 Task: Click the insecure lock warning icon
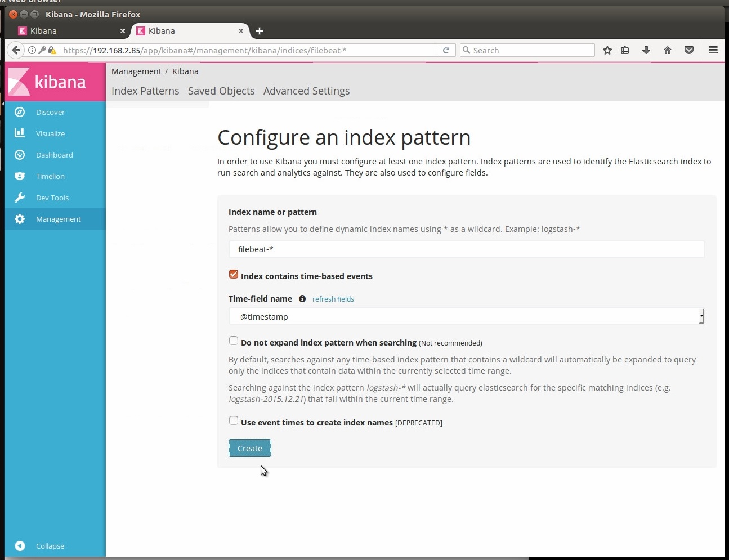coord(52,50)
